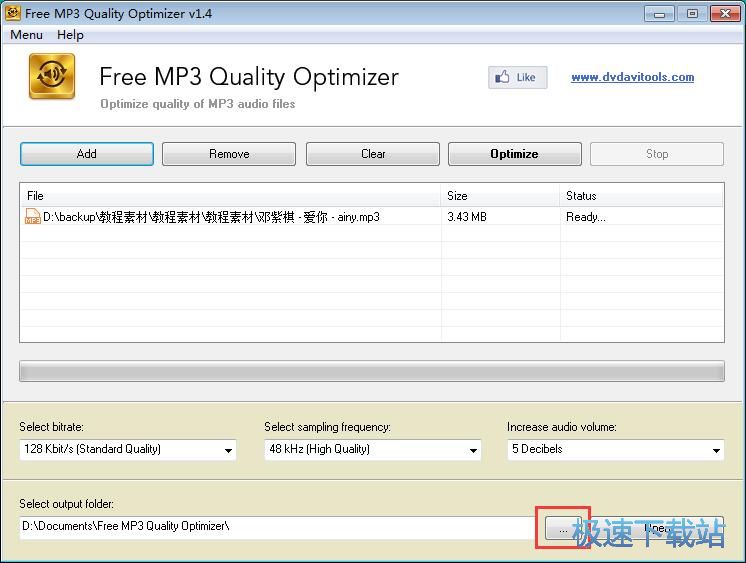Expand the Increase audio volume dropdown

coord(615,450)
